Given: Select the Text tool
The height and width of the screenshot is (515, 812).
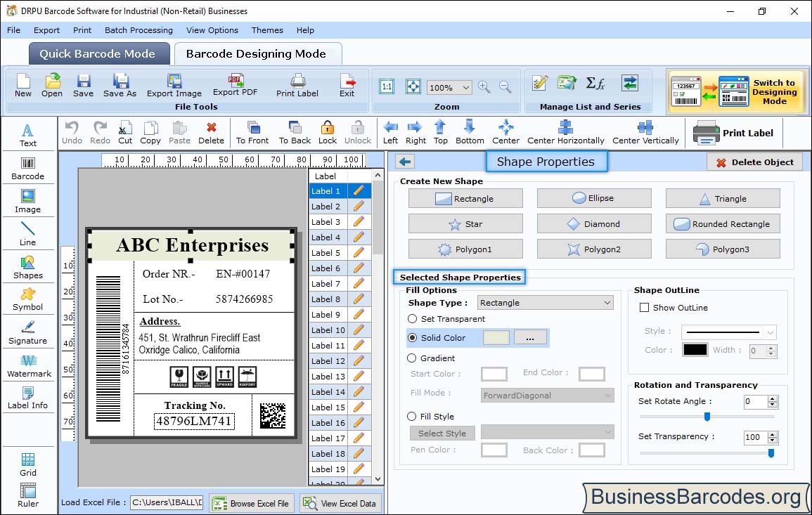Looking at the screenshot, I should pos(28,136).
